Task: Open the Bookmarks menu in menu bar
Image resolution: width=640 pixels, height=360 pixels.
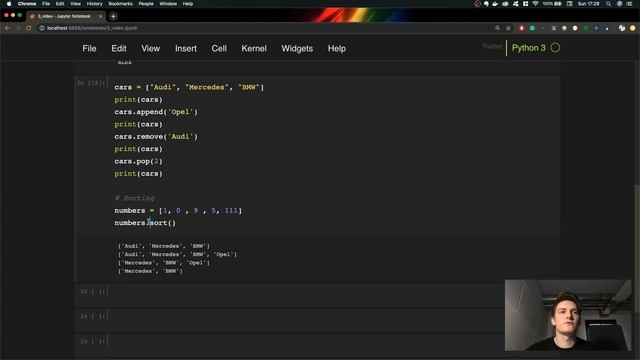Action: 120,4
